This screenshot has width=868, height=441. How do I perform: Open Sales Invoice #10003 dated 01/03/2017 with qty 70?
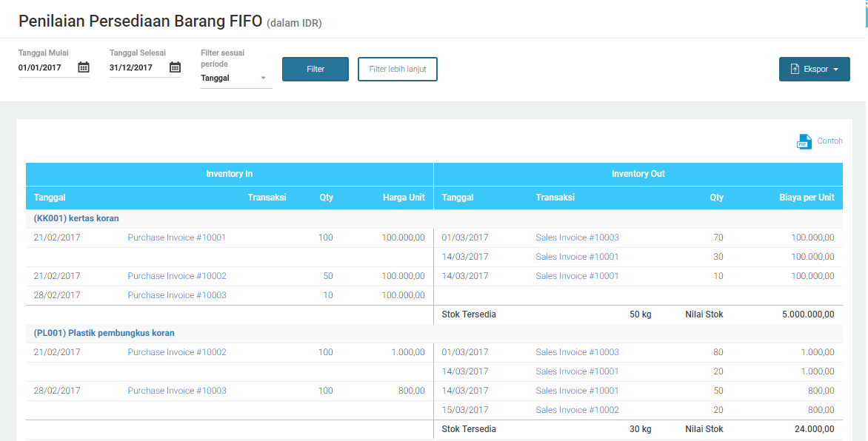click(x=577, y=238)
